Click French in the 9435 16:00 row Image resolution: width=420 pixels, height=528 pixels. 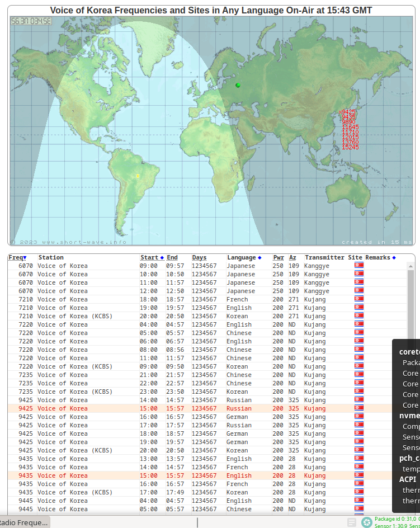tap(237, 484)
